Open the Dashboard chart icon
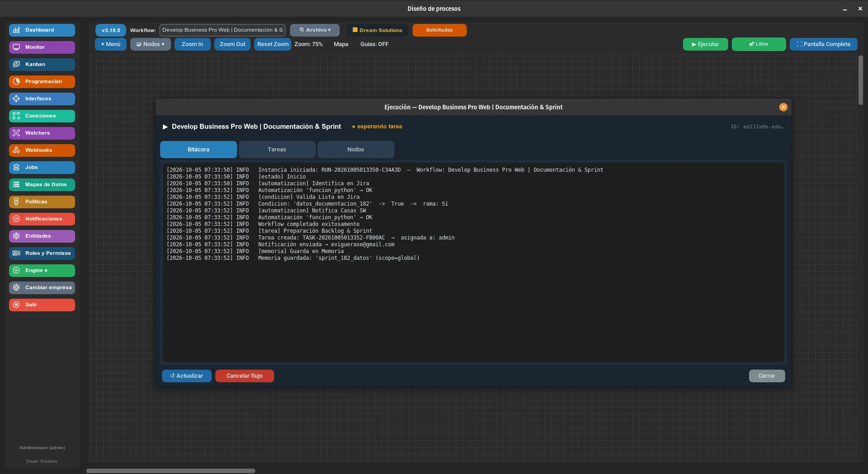Image resolution: width=868 pixels, height=474 pixels. point(16,30)
